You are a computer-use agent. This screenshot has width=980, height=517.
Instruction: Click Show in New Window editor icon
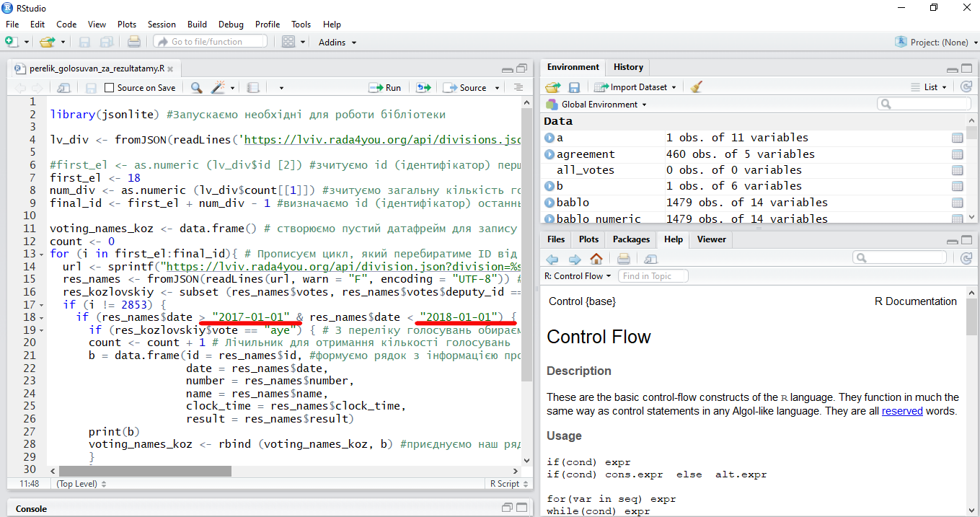[x=63, y=88]
